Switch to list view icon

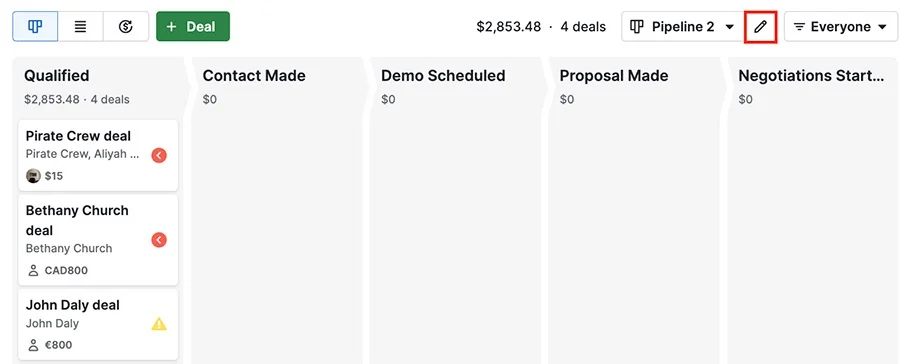[80, 26]
